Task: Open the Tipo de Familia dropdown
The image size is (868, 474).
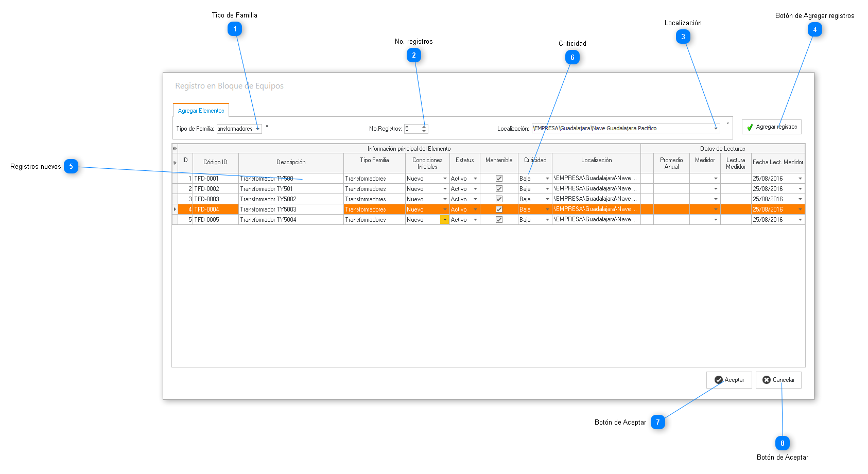Action: [x=257, y=129]
